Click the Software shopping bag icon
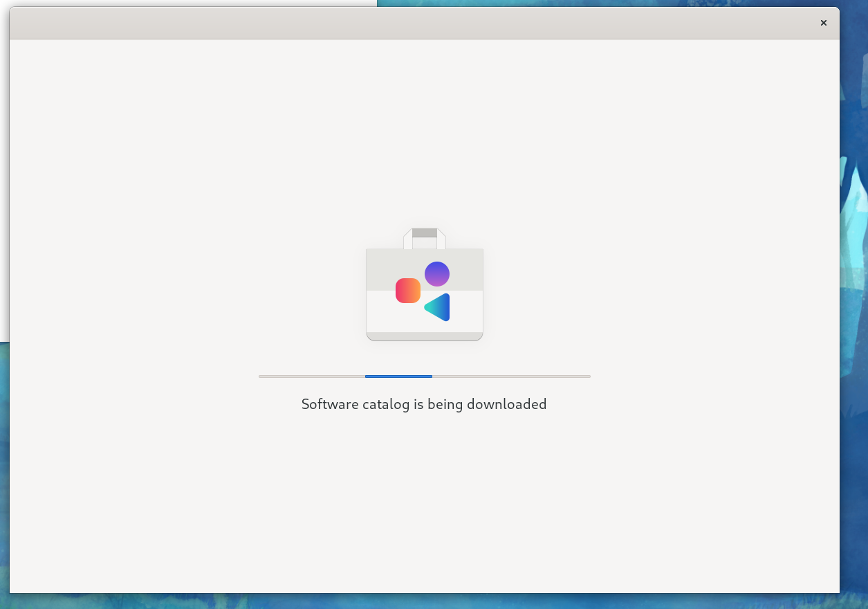This screenshot has height=609, width=868. coord(425,284)
